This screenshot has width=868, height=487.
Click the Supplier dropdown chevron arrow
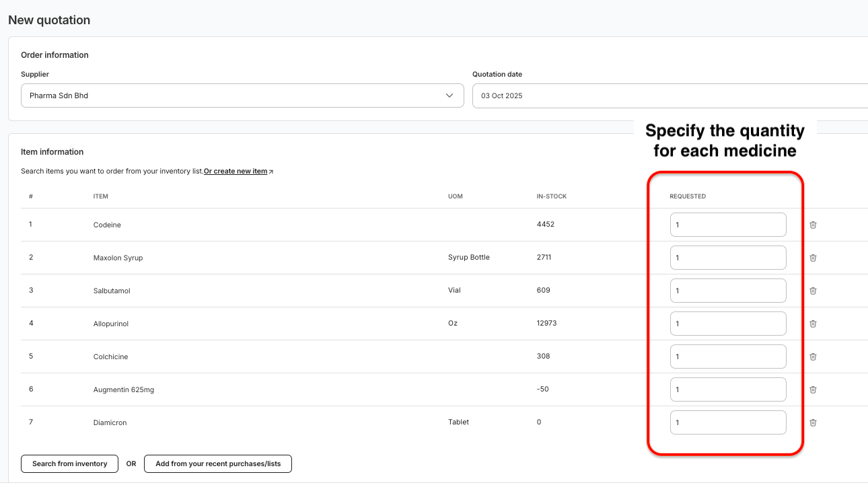coord(449,96)
